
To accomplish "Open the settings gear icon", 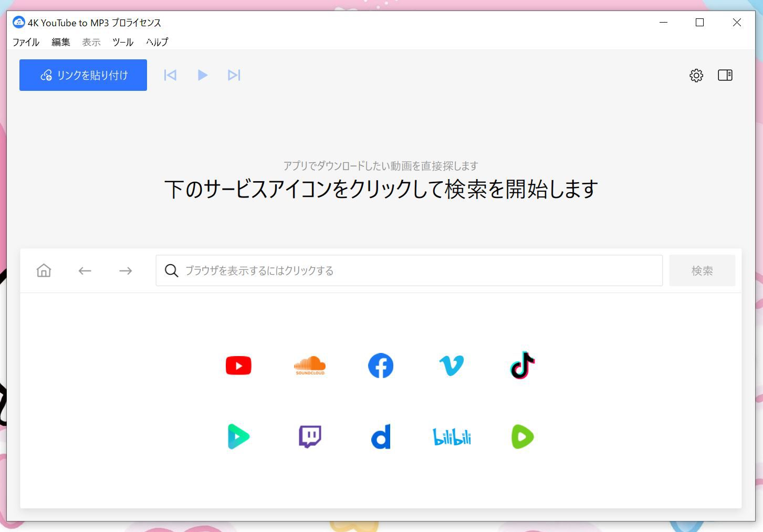I will pyautogui.click(x=696, y=75).
